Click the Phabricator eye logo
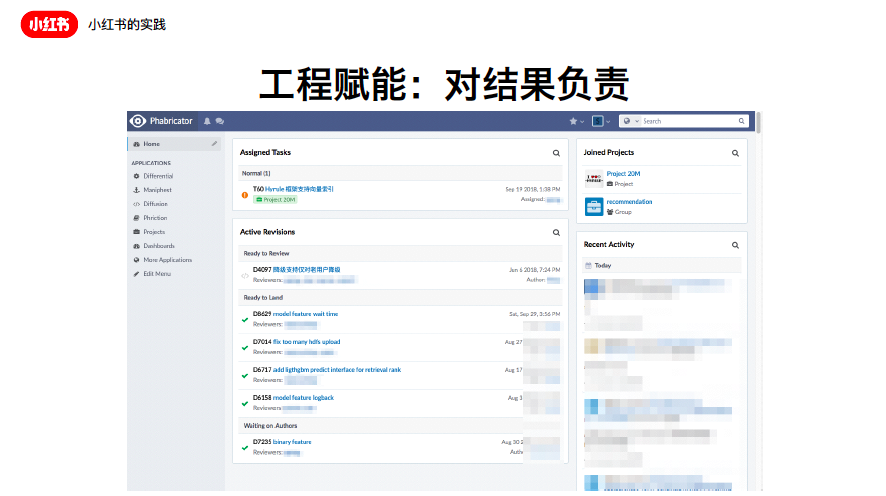The height and width of the screenshot is (496, 886). click(137, 121)
